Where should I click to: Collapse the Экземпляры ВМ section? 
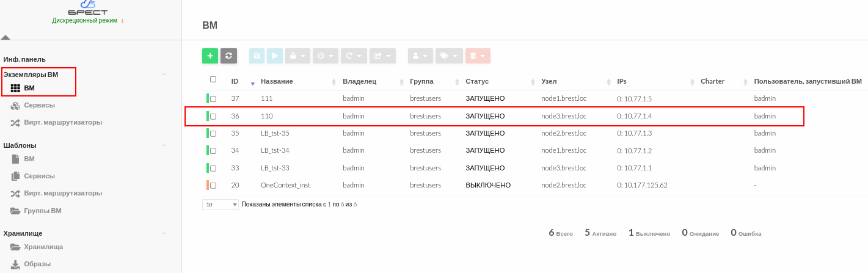point(163,75)
